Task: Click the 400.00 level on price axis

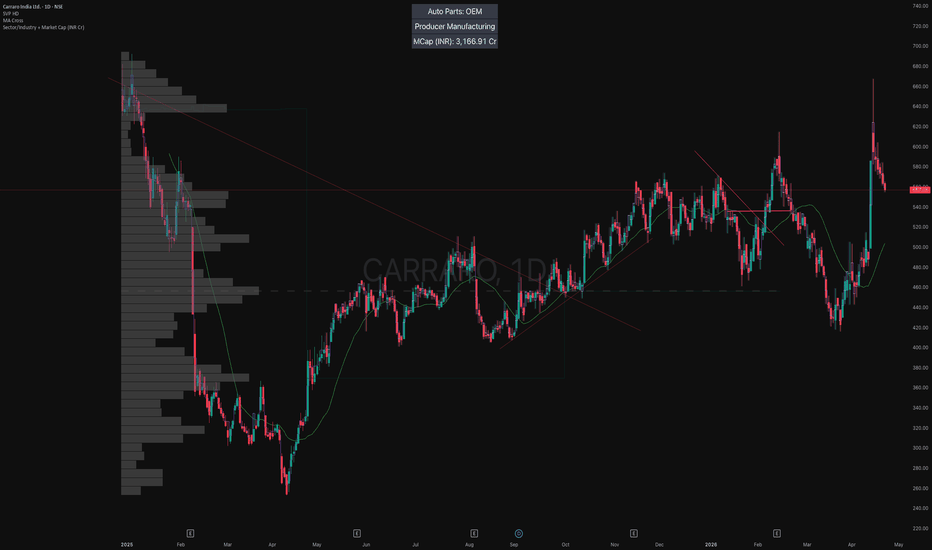Action: (x=921, y=347)
